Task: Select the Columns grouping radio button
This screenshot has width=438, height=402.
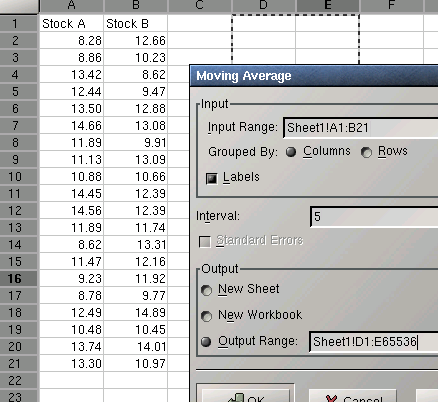Action: pyautogui.click(x=291, y=152)
